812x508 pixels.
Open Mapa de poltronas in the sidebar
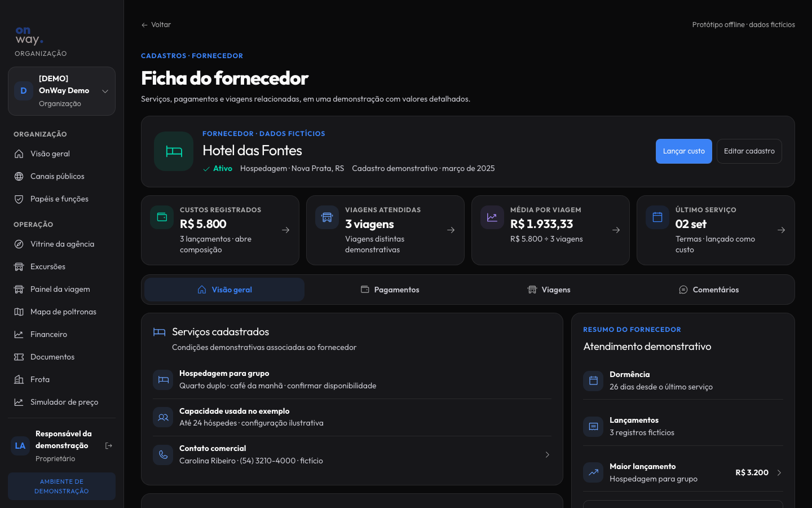(61, 312)
